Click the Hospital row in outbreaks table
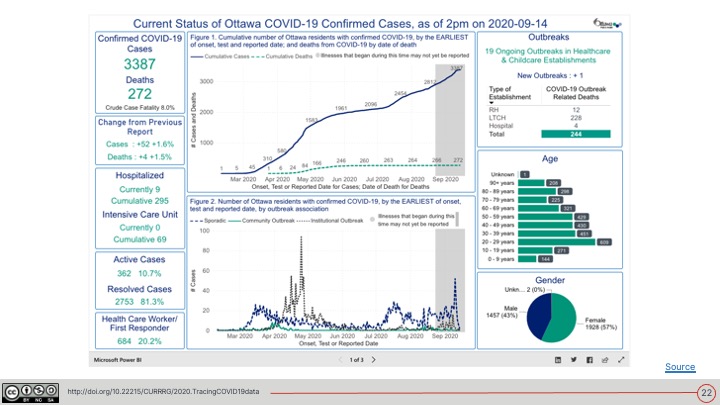Screen dimensions: 720x405 [549, 125]
